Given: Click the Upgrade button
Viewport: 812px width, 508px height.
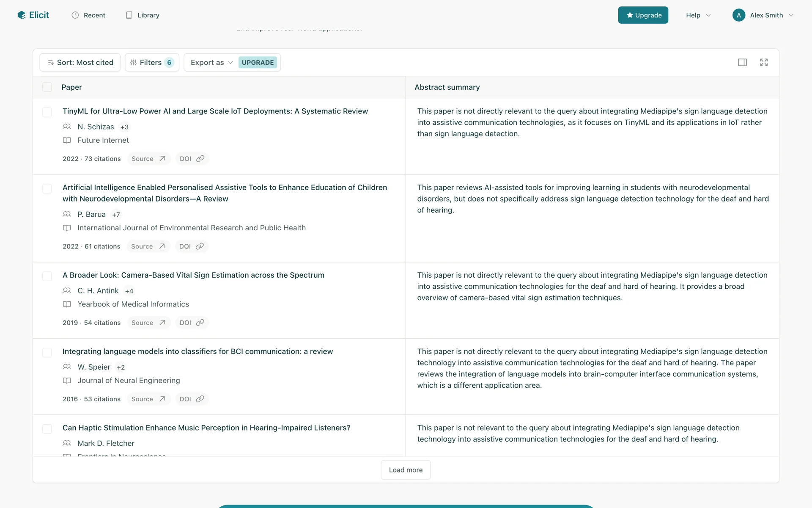Looking at the screenshot, I should 643,15.
